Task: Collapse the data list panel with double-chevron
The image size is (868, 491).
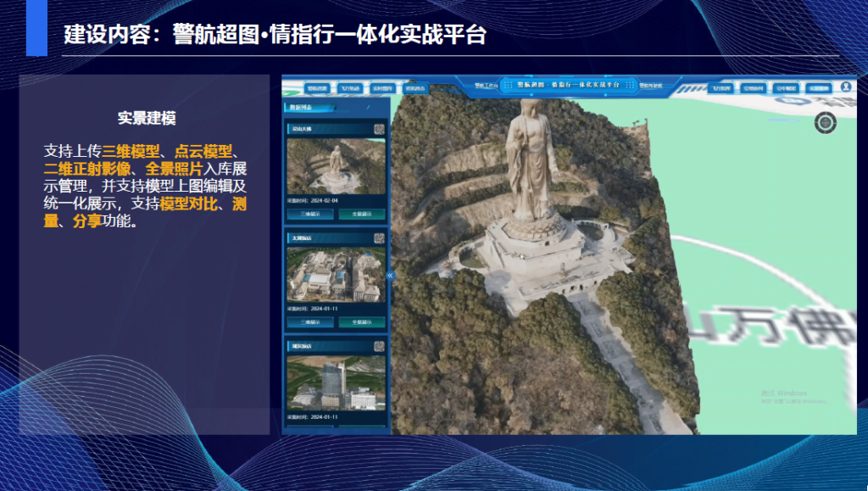Action: (x=390, y=276)
